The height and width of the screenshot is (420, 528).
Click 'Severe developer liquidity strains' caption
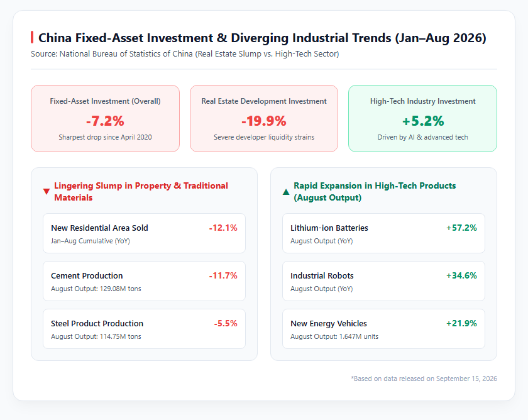pyautogui.click(x=264, y=137)
